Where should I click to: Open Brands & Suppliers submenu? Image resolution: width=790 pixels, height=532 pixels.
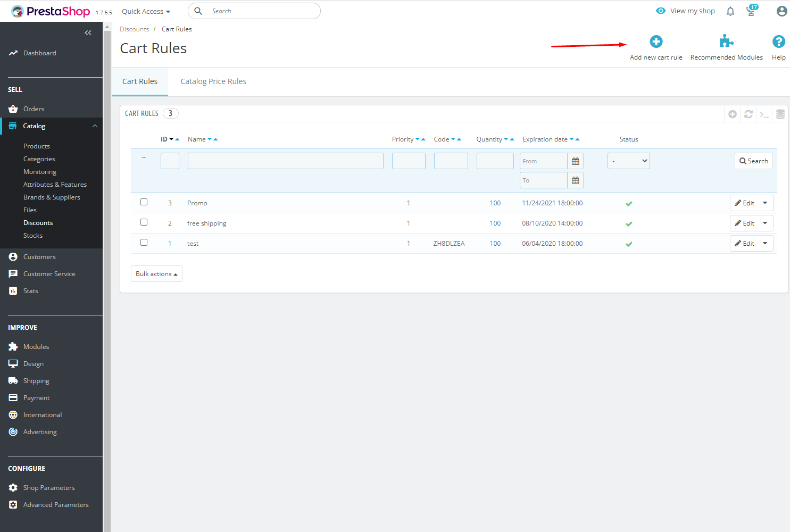coord(52,197)
